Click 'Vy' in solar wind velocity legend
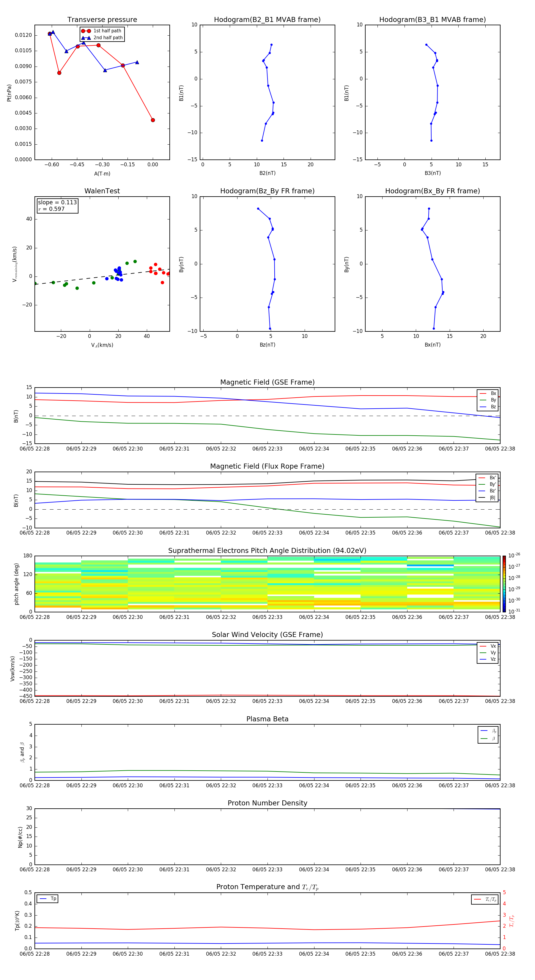 [488, 653]
